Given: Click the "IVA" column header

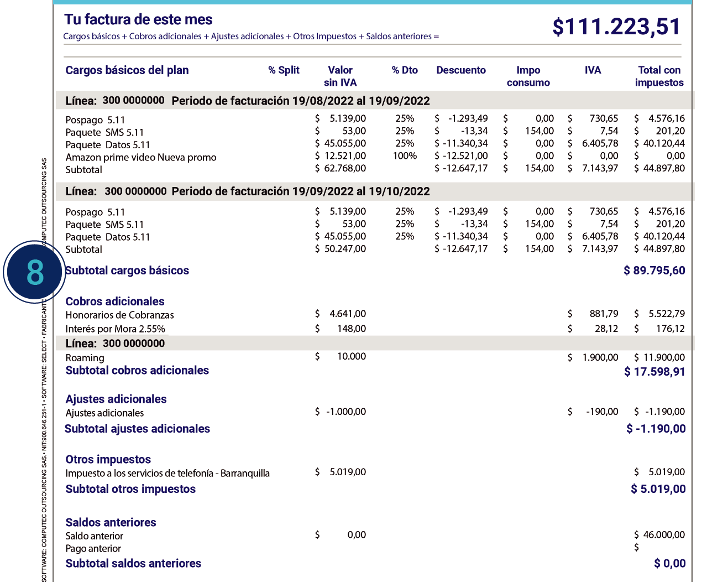Looking at the screenshot, I should [x=593, y=70].
